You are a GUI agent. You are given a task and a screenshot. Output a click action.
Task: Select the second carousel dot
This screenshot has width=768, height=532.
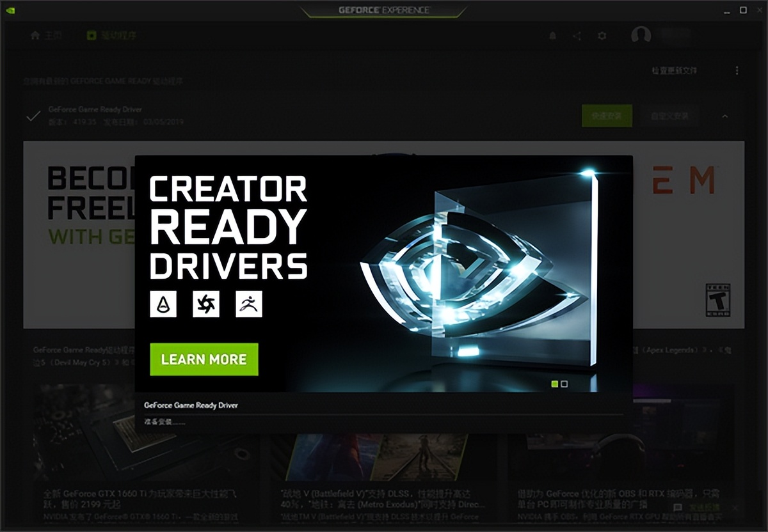point(564,384)
